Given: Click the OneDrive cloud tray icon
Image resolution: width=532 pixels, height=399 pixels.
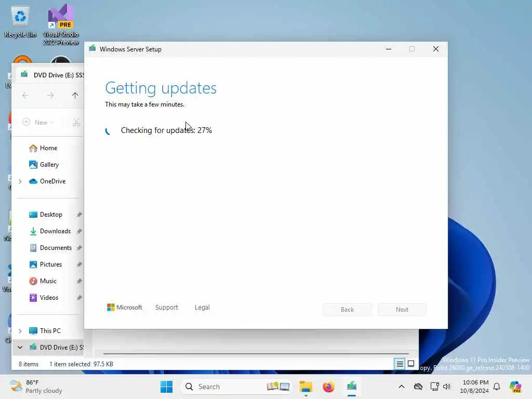Looking at the screenshot, I should (418, 387).
